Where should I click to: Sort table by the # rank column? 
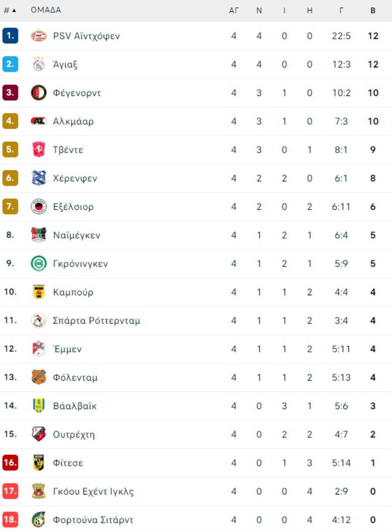(10, 10)
